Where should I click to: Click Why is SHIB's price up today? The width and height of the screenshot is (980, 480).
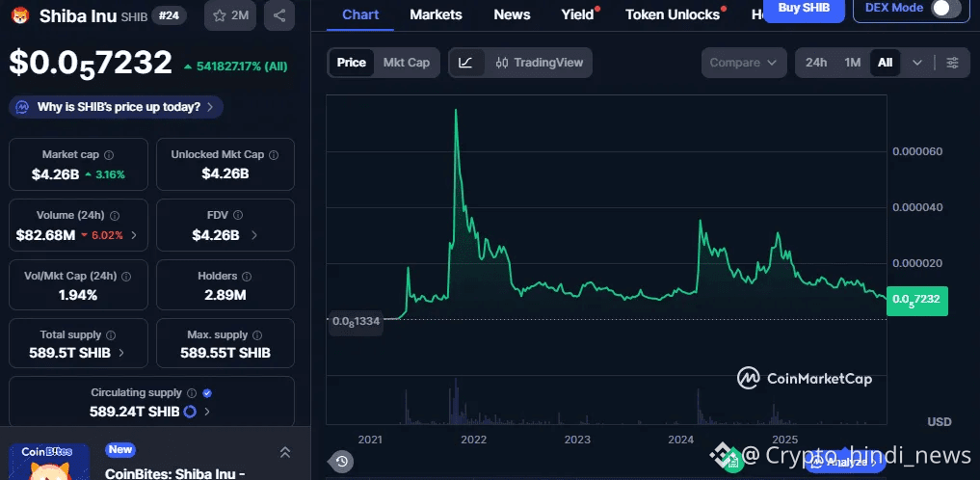click(117, 107)
